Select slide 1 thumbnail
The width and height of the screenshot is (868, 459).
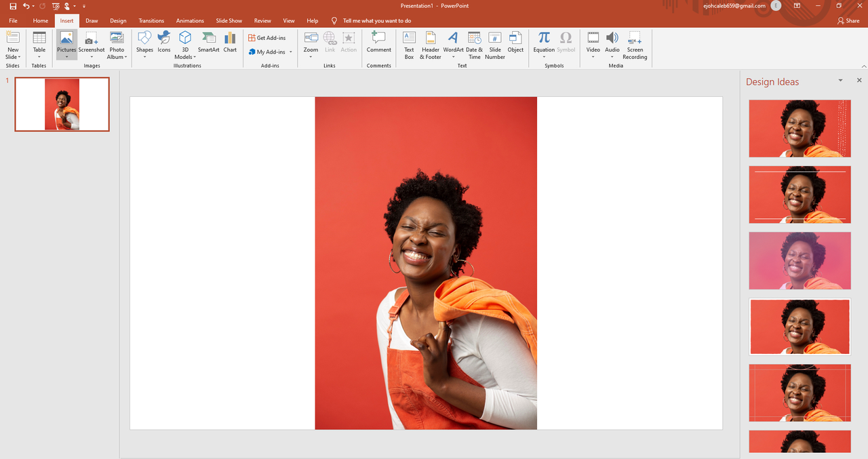tap(62, 104)
